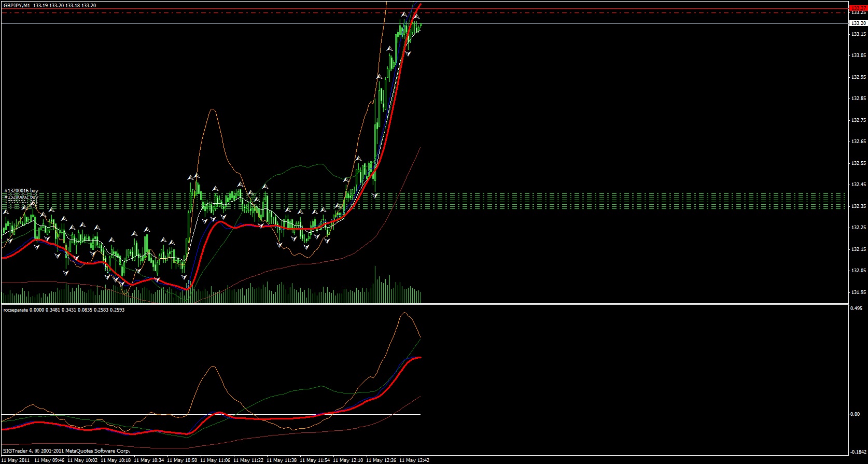Click the GBPJPY,M1 chart title

pos(16,5)
